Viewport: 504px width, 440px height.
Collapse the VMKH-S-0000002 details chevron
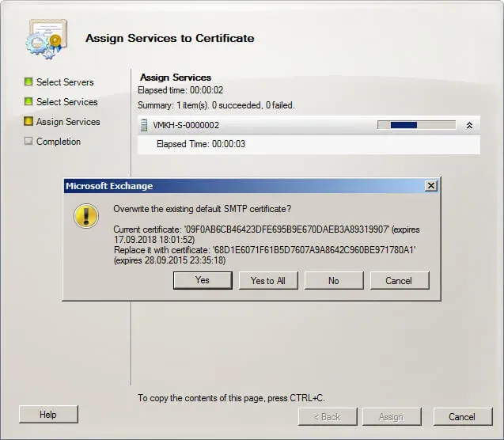click(469, 125)
